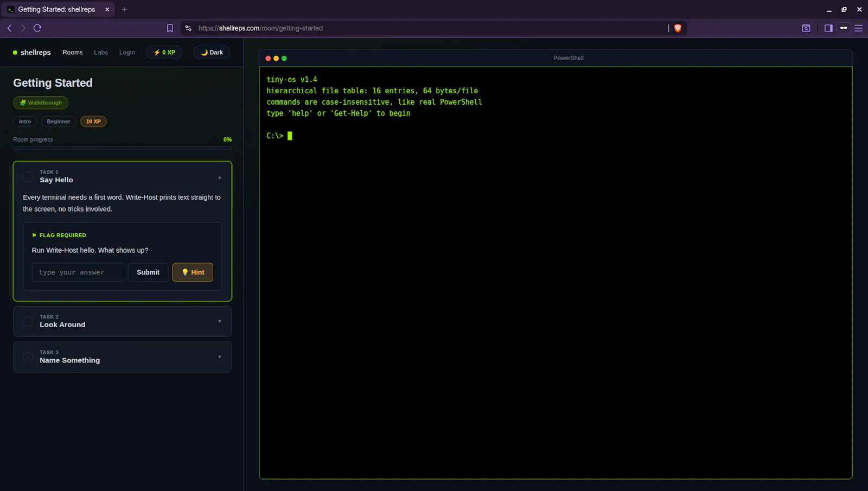
Task: Open site settings icon in address bar
Action: pyautogui.click(x=188, y=28)
